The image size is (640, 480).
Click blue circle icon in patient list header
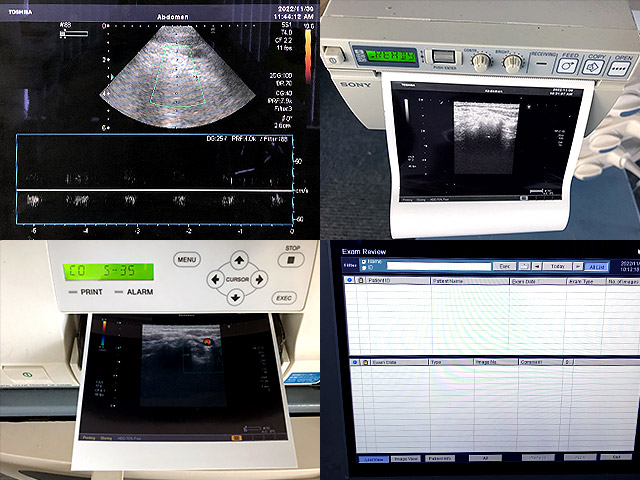tap(349, 280)
